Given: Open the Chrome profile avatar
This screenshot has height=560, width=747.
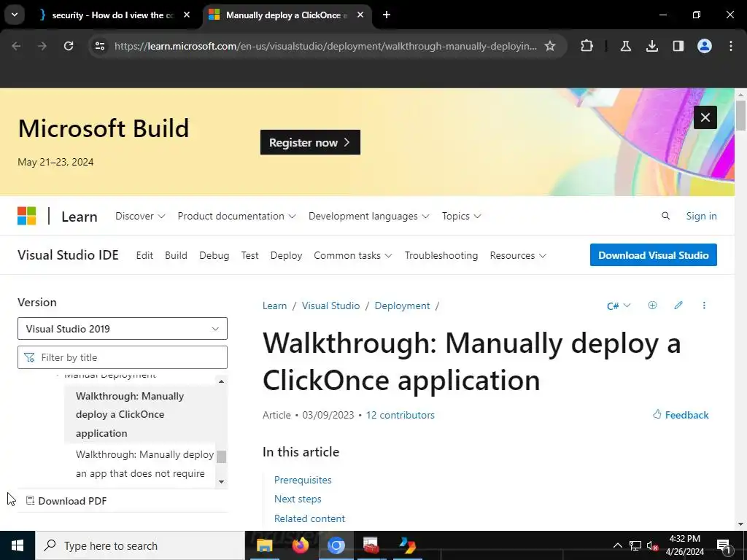Looking at the screenshot, I should click(705, 46).
